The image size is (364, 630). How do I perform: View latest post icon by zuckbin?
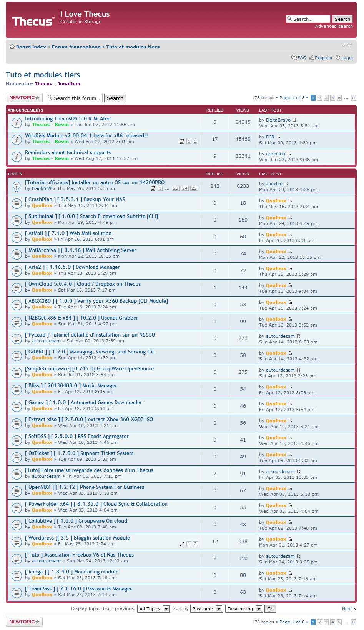[x=286, y=184]
